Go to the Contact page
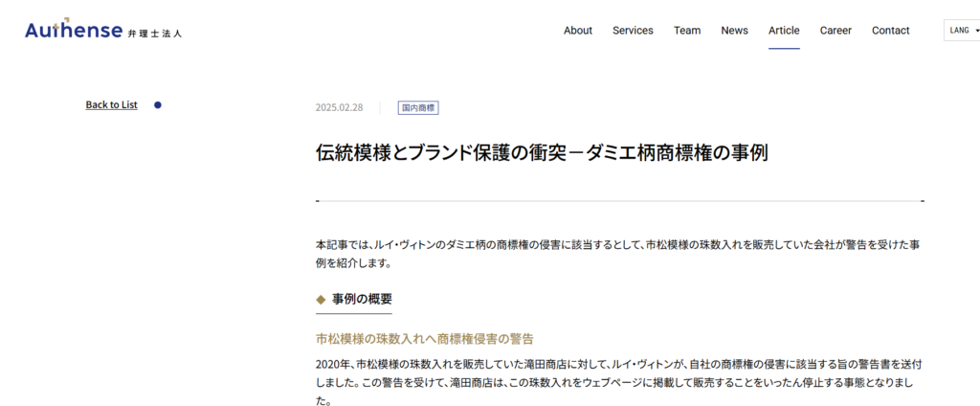This screenshot has width=980, height=406. pyautogui.click(x=891, y=30)
